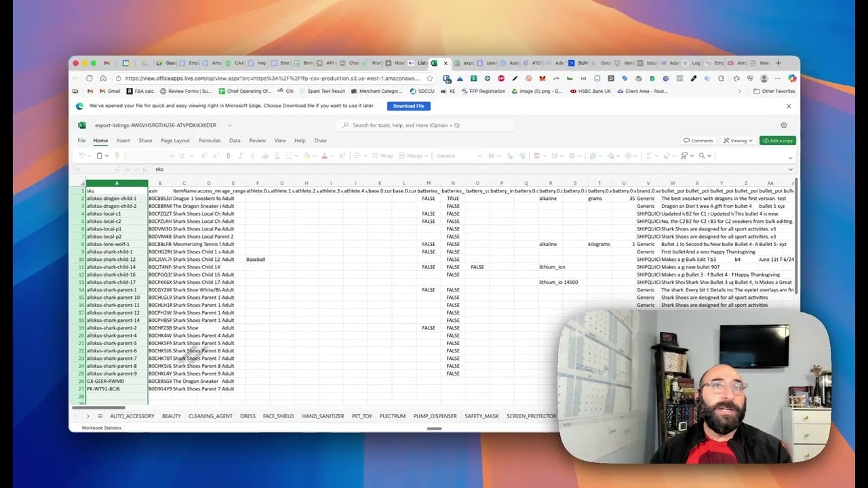Click the font color icon
The image size is (868, 488).
click(x=324, y=156)
